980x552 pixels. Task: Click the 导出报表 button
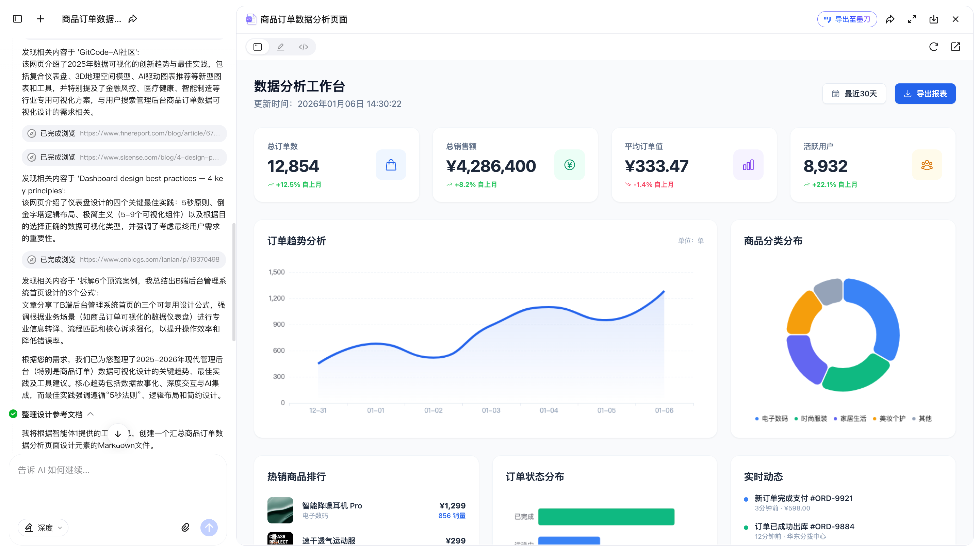coord(925,94)
